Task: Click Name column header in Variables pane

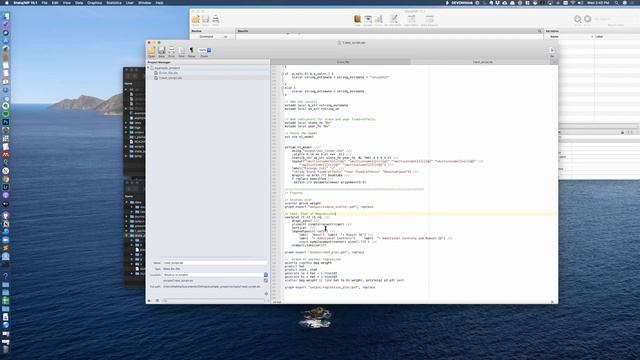Action: point(554,37)
